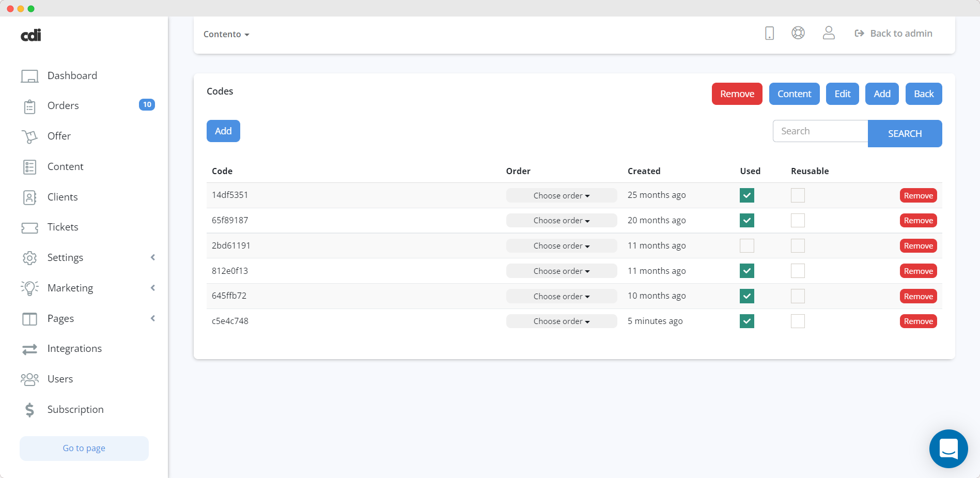Click the Code column header
The height and width of the screenshot is (478, 980).
222,171
